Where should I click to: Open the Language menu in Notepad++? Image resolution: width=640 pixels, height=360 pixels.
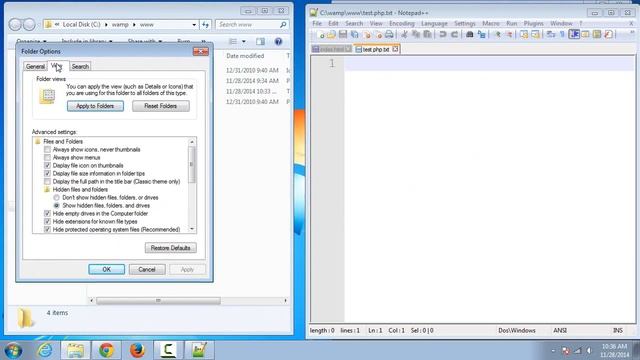pyautogui.click(x=434, y=23)
